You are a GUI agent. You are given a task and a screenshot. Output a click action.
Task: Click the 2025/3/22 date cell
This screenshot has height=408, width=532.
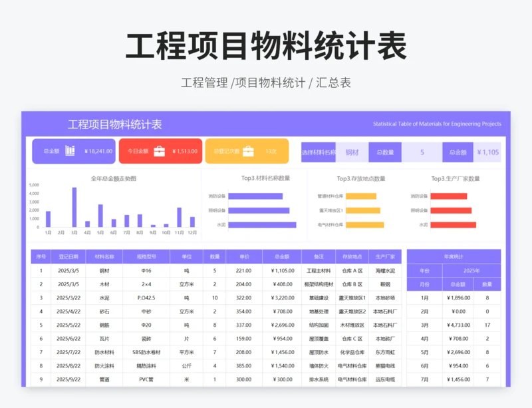click(68, 298)
